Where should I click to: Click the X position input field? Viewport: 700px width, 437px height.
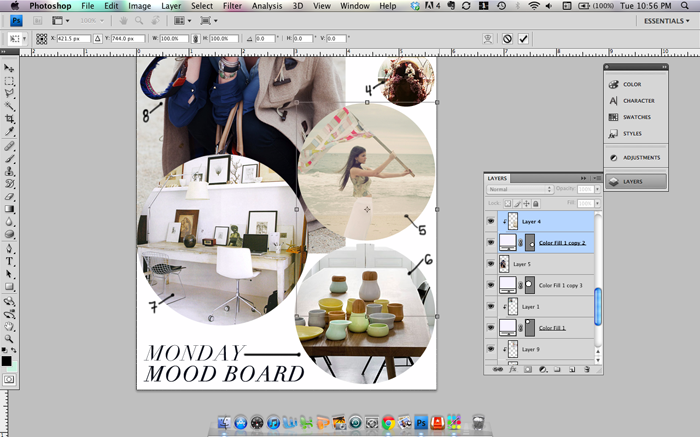point(74,39)
